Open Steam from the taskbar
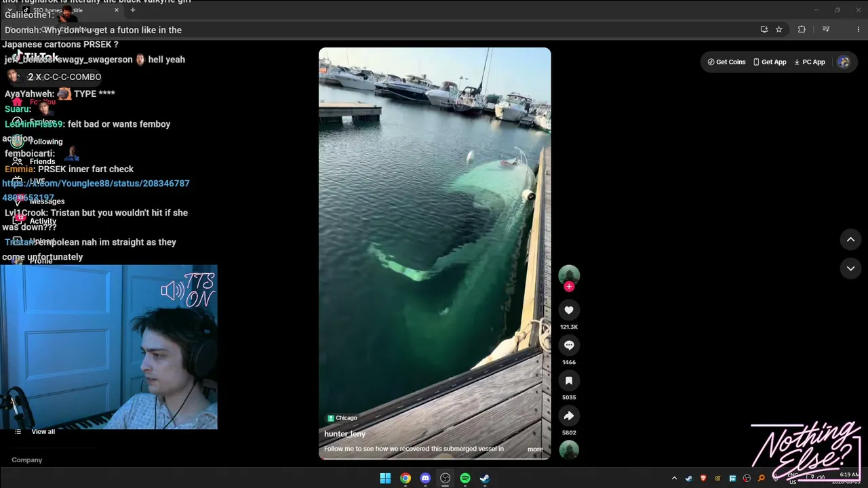Screen dimensions: 868x488 (485, 478)
